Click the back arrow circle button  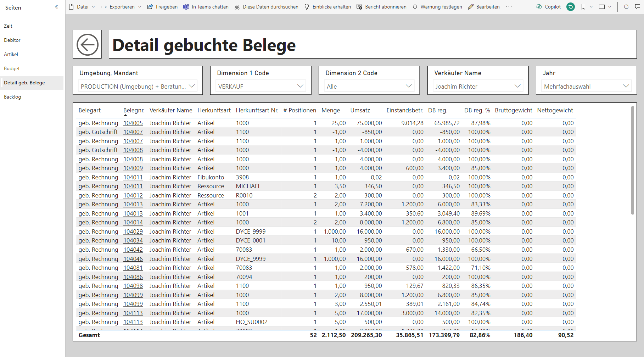[x=87, y=45]
